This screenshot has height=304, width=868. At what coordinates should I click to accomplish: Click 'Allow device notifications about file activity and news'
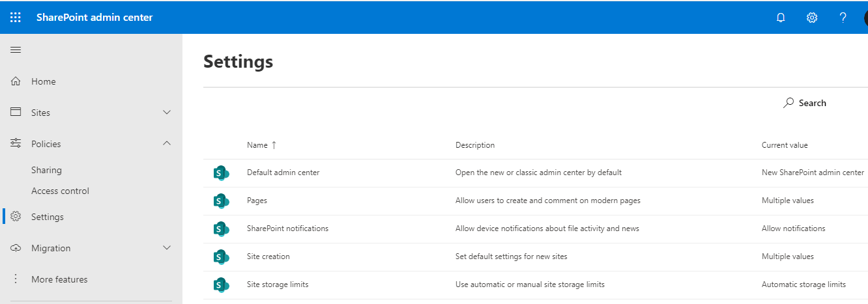[547, 228]
